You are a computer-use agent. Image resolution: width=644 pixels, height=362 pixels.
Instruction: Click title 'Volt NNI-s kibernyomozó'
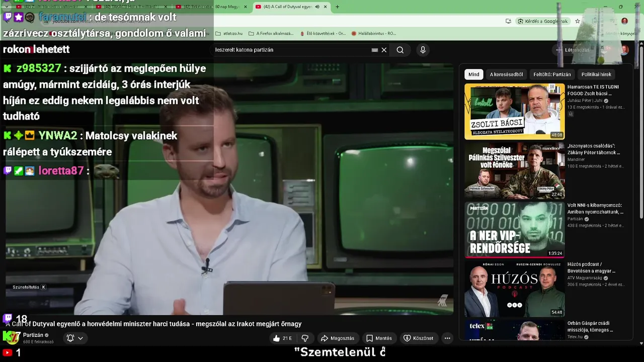point(595,208)
